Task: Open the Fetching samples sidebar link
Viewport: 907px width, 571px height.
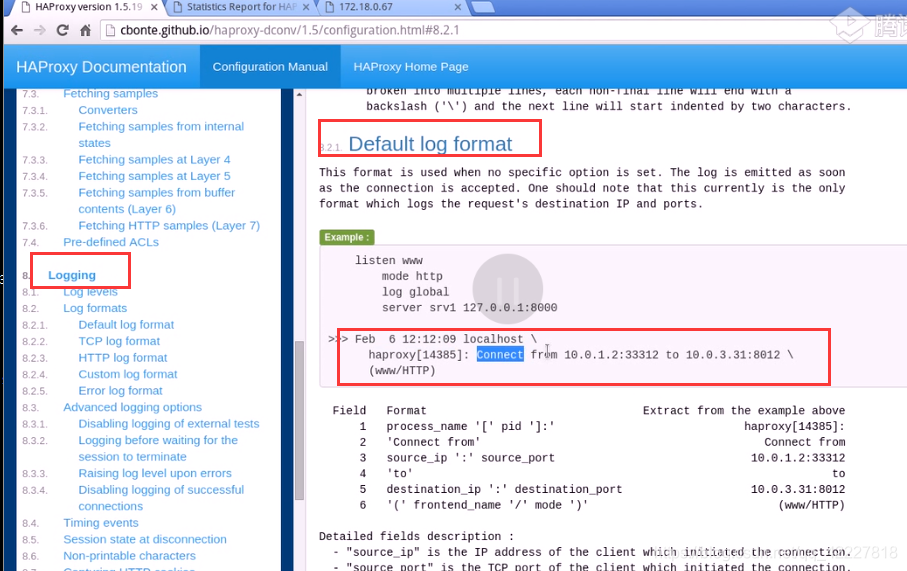Action: (110, 93)
